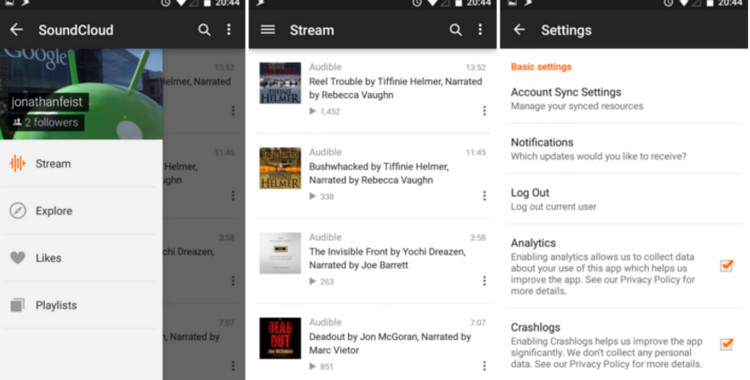Tap the compass Explore icon
750x380 pixels.
point(18,211)
